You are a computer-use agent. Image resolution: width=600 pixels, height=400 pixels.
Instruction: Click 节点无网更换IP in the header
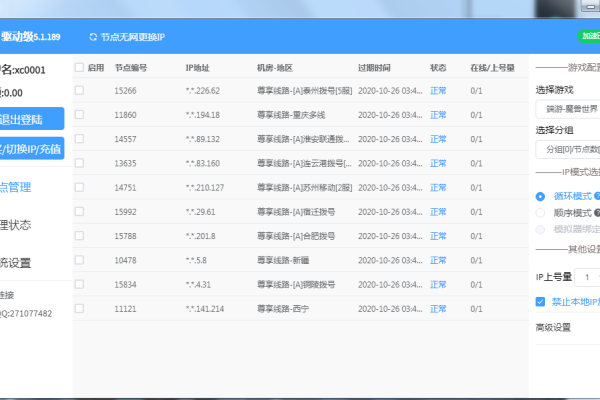tap(132, 37)
